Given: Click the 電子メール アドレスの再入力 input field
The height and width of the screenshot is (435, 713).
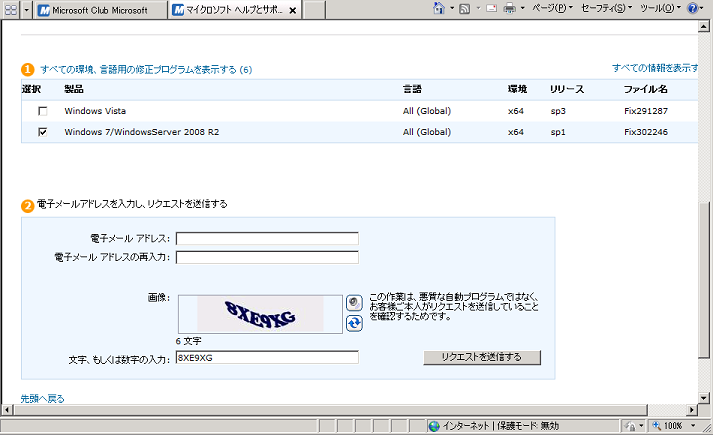Looking at the screenshot, I should pyautogui.click(x=267, y=257).
